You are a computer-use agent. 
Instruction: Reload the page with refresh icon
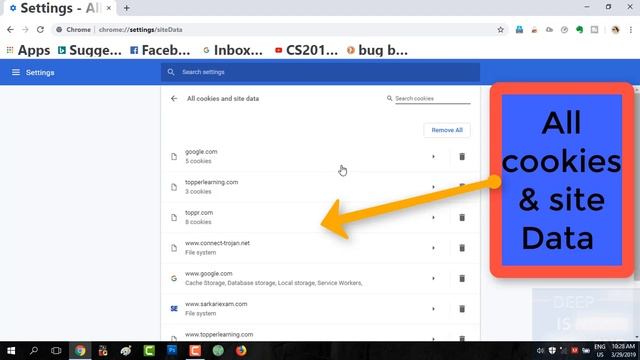tap(40, 29)
